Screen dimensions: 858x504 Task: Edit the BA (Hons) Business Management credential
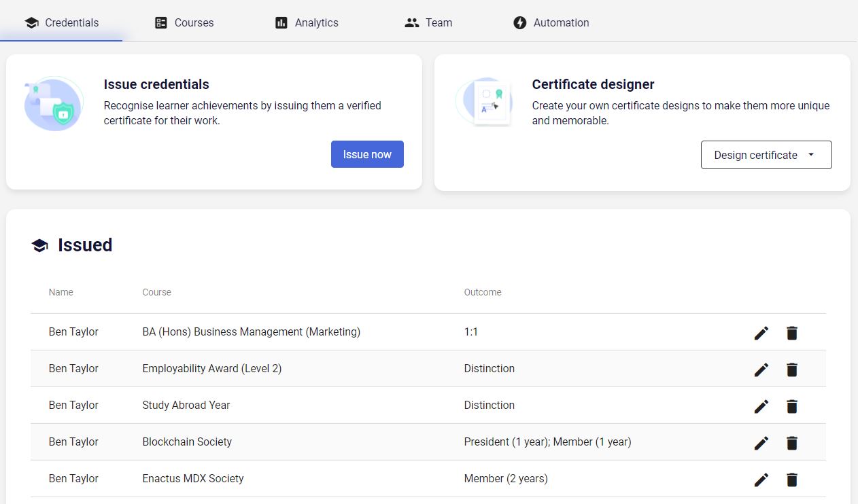pos(761,333)
